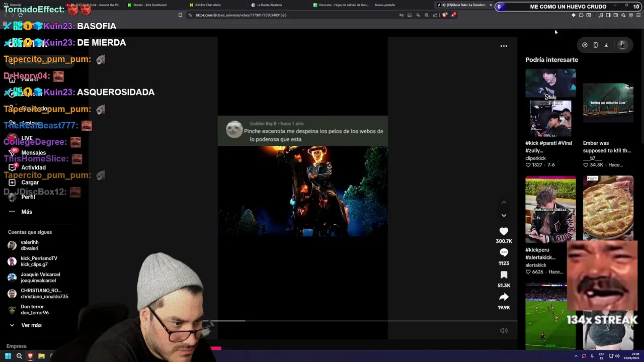Open Brave browser from the taskbar
The image size is (644, 362).
(30, 356)
